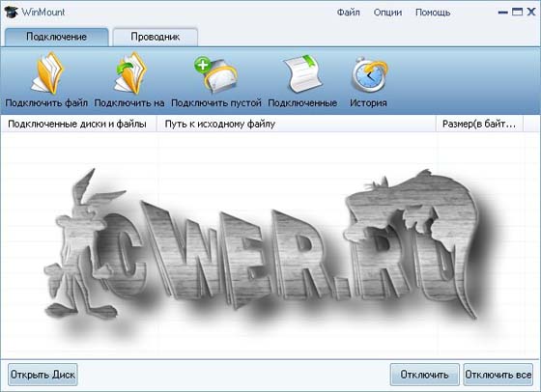Click the WinMount logo icon in the title bar
This screenshot has height=392, width=541.
pyautogui.click(x=12, y=12)
